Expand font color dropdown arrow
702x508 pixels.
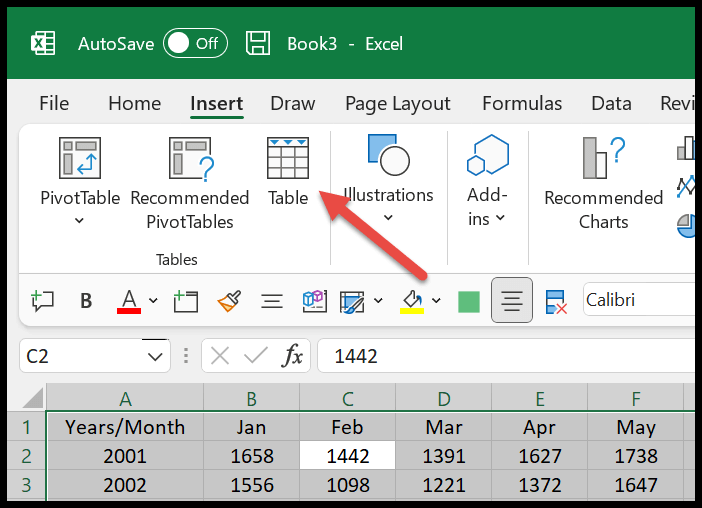pos(153,300)
